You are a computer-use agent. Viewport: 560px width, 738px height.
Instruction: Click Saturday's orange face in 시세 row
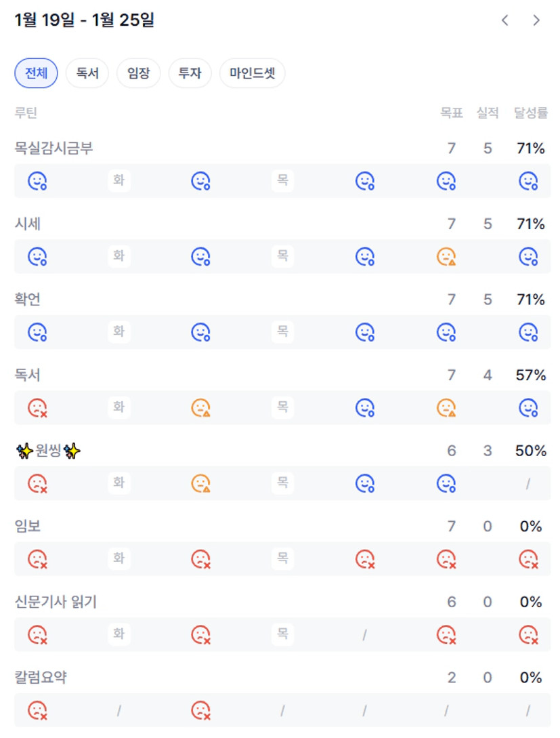coord(446,257)
